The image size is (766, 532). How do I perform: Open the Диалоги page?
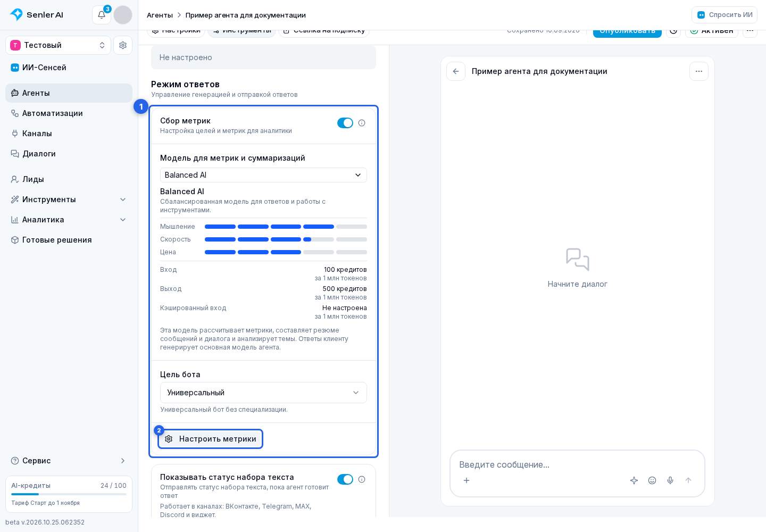click(69, 154)
